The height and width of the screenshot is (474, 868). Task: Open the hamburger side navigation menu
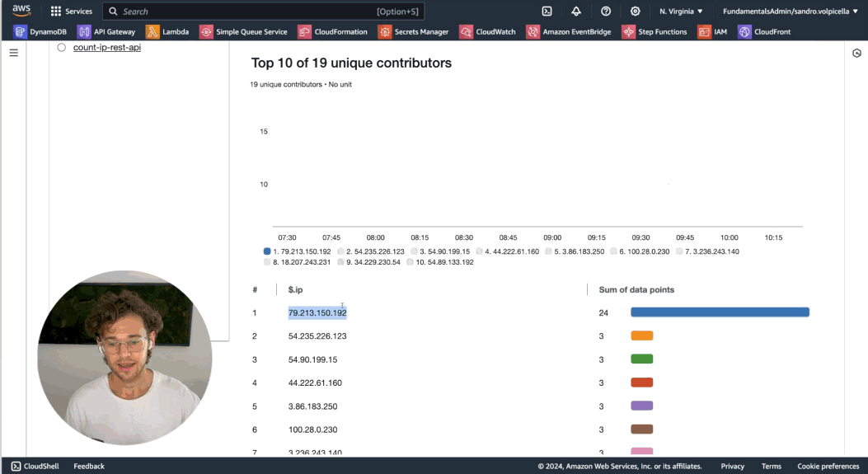(x=14, y=53)
